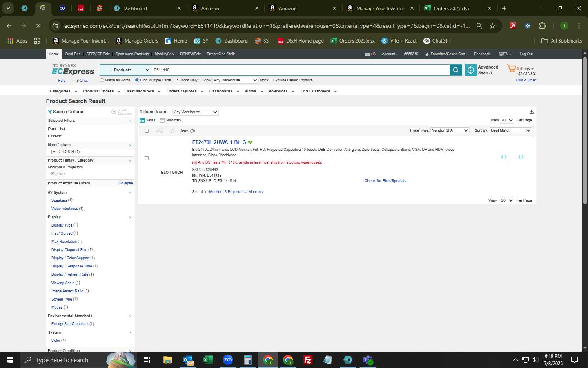Open the Price Type Vendor SPA dropdown
Viewport: 588px width, 368px height.
[x=450, y=130]
